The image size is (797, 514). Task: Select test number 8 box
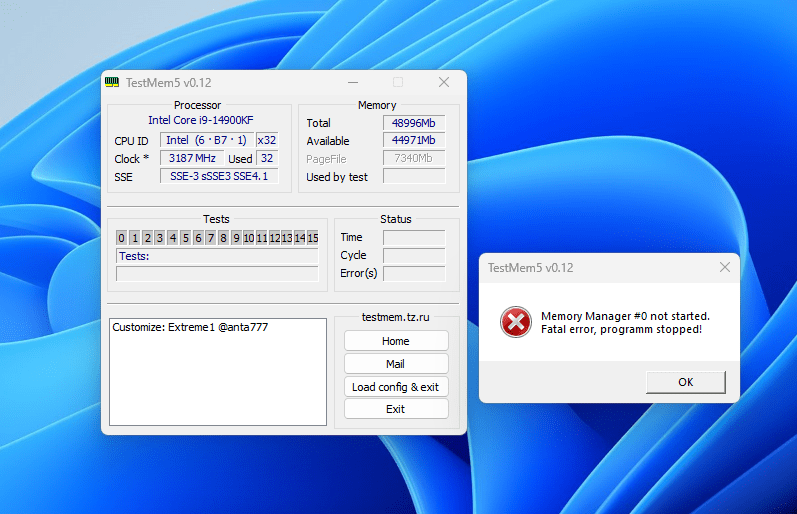coord(223,237)
